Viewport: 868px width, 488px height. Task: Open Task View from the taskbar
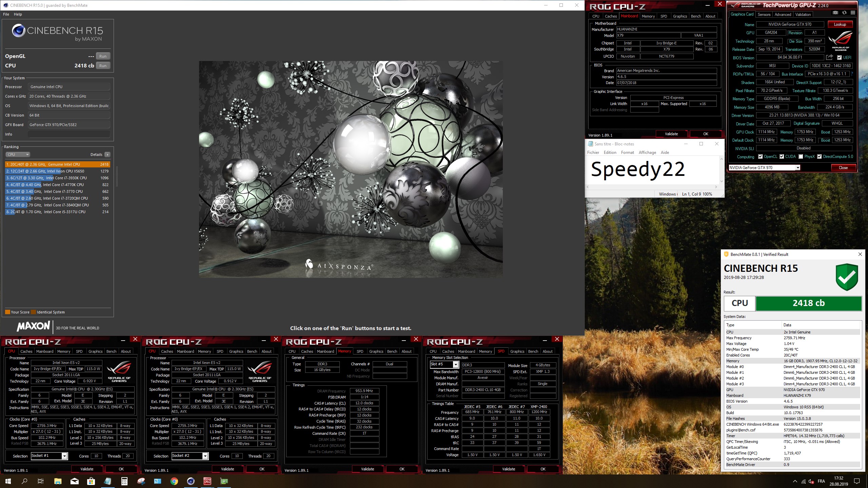click(x=41, y=481)
